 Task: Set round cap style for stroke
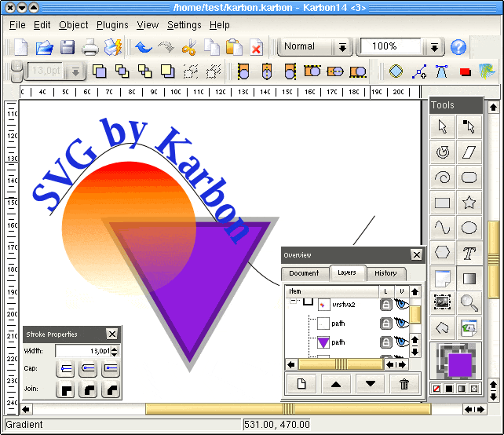click(x=88, y=368)
